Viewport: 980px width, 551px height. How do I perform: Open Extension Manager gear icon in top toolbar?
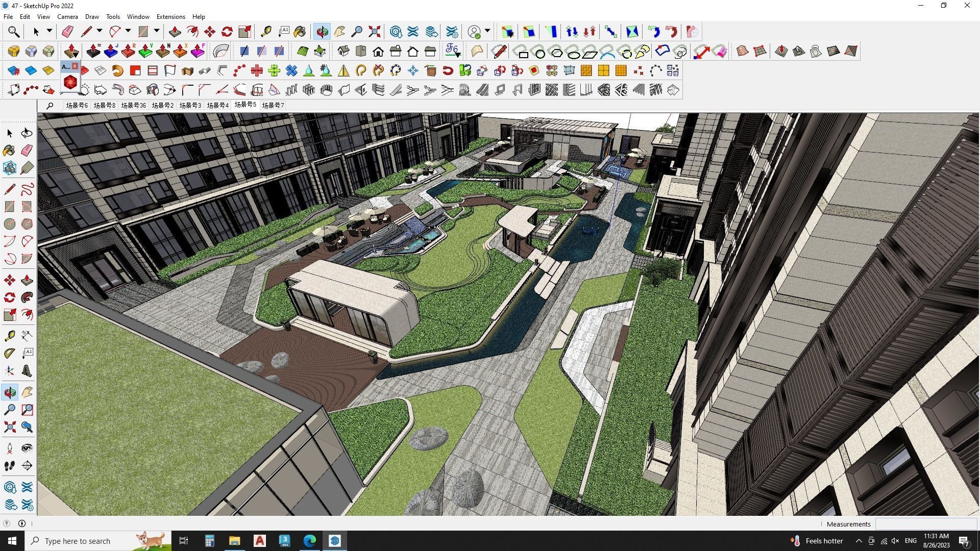point(452,32)
